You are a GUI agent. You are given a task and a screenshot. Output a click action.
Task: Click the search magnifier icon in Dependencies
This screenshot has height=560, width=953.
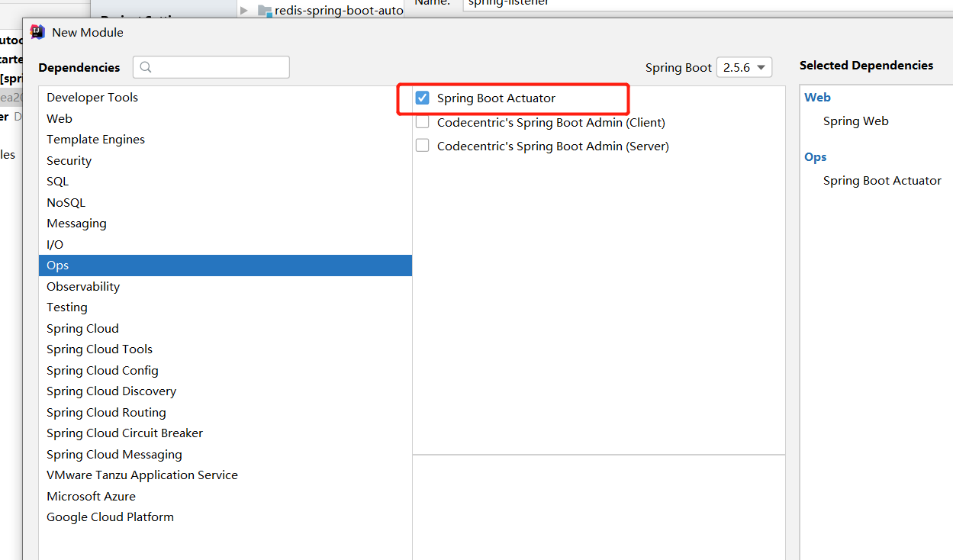pos(146,67)
